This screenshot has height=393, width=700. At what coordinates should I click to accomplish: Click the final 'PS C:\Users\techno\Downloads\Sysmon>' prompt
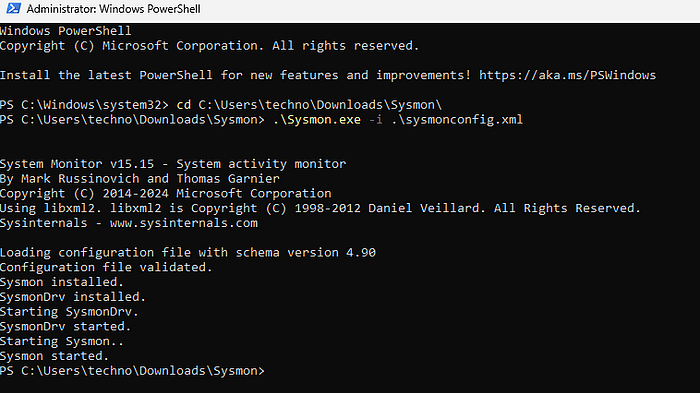click(132, 371)
